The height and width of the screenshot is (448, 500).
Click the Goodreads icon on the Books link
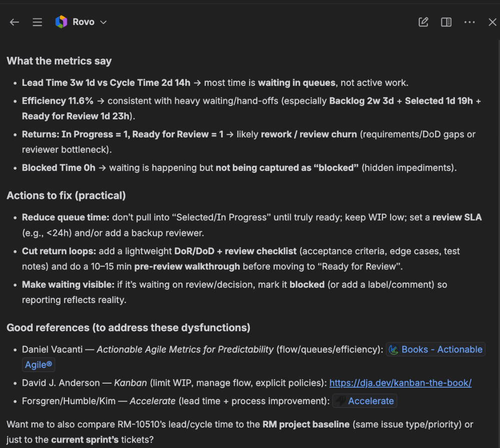point(393,349)
